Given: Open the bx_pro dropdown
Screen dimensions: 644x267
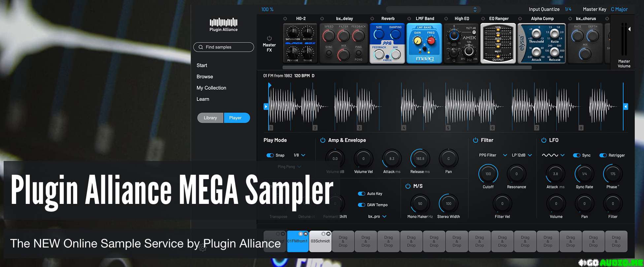Looking at the screenshot, I should point(377,217).
